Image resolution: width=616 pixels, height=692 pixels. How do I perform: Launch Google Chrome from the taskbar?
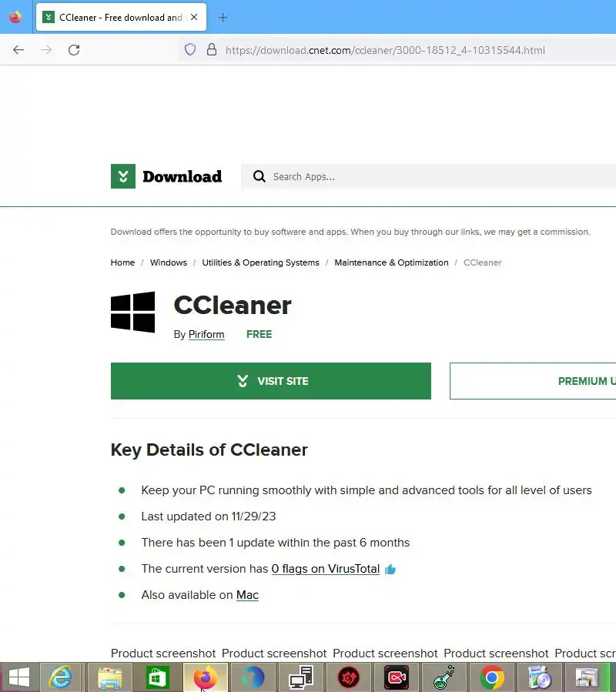[x=492, y=677]
